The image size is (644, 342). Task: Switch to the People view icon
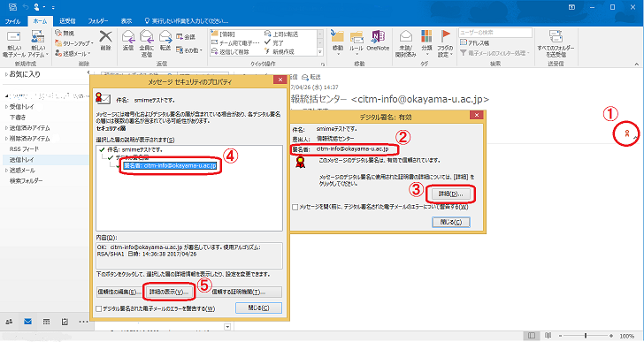click(x=9, y=322)
